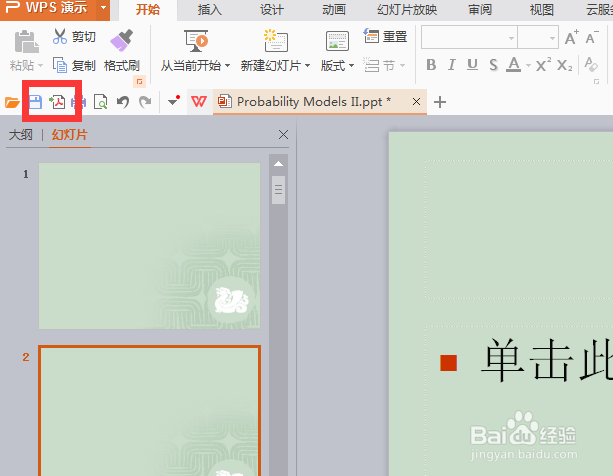Switch to the 动画 ribbon tab
613x476 pixels.
coord(333,9)
